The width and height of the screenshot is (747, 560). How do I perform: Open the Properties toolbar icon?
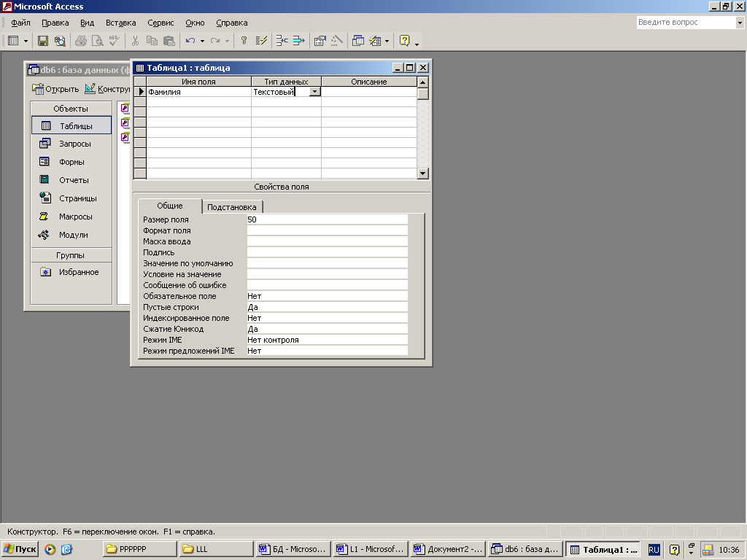tap(320, 41)
